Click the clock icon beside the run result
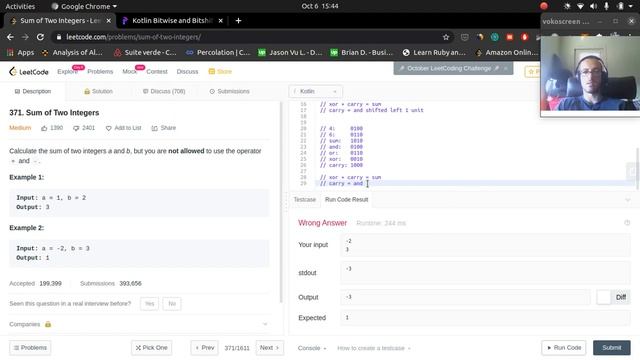The height and width of the screenshot is (360, 640). 627,223
